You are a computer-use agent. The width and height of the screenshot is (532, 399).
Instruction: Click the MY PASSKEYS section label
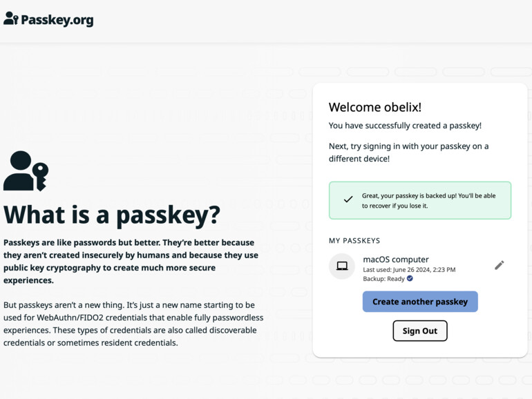(x=354, y=241)
